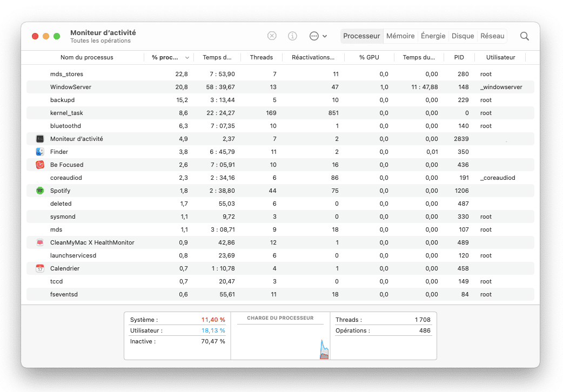Open the search magnifier icon
Screen dimensions: 563x392
point(524,36)
